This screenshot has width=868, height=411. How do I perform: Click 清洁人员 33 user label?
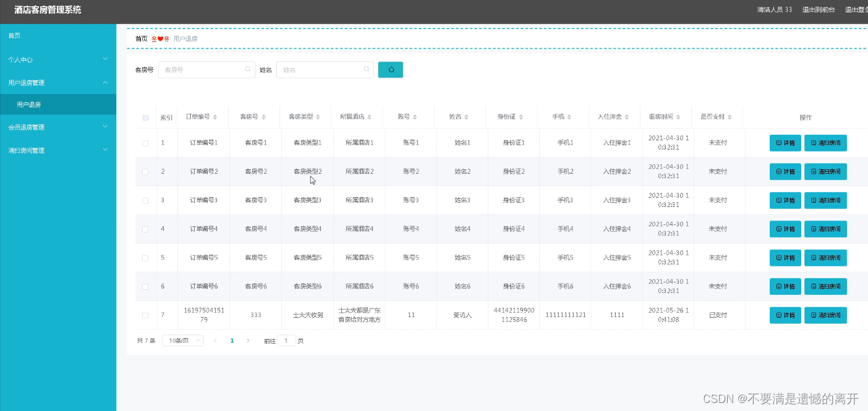[775, 10]
